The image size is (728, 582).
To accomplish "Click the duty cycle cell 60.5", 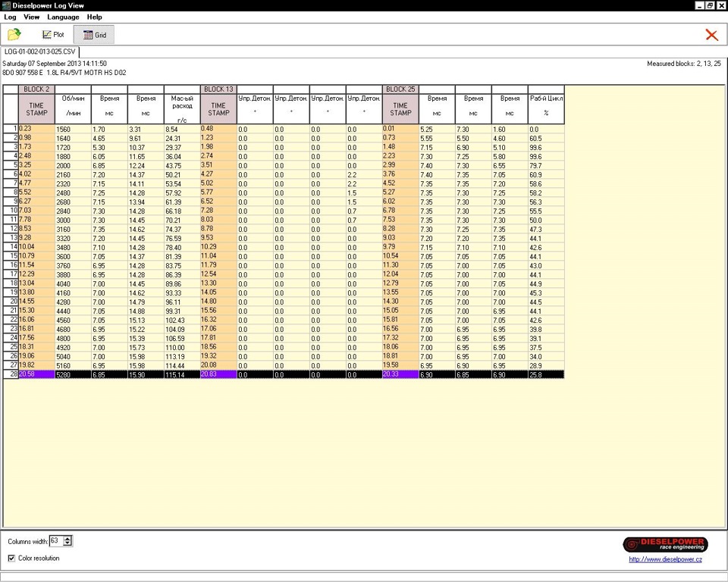I will (x=547, y=139).
